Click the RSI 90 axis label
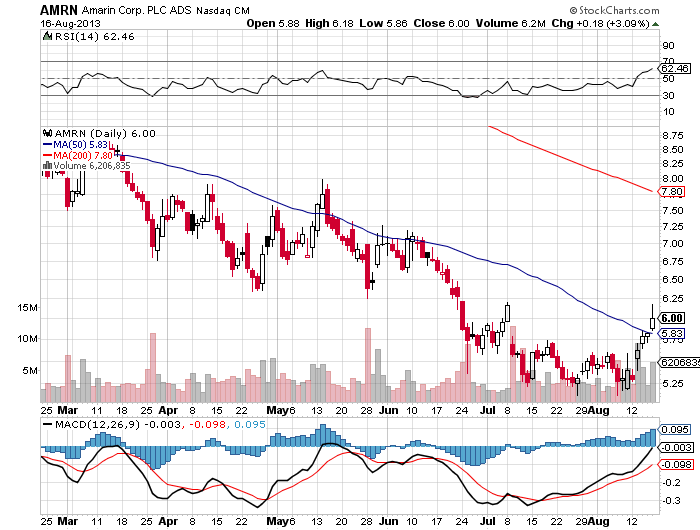The width and height of the screenshot is (700, 530). click(669, 46)
